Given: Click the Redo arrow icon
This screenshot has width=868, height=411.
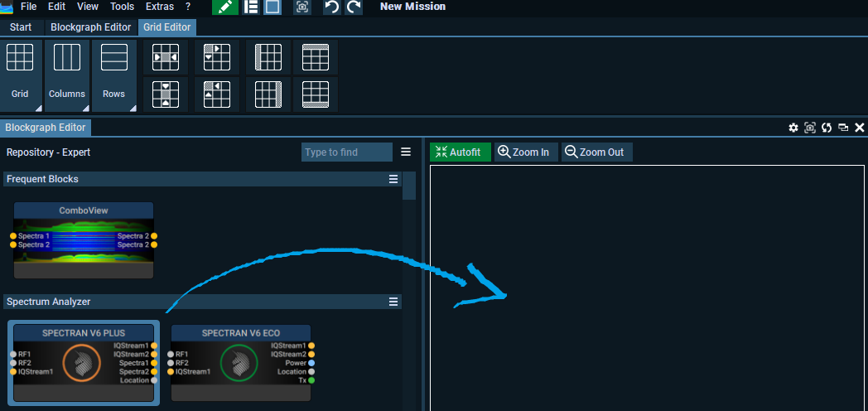Looking at the screenshot, I should [354, 7].
